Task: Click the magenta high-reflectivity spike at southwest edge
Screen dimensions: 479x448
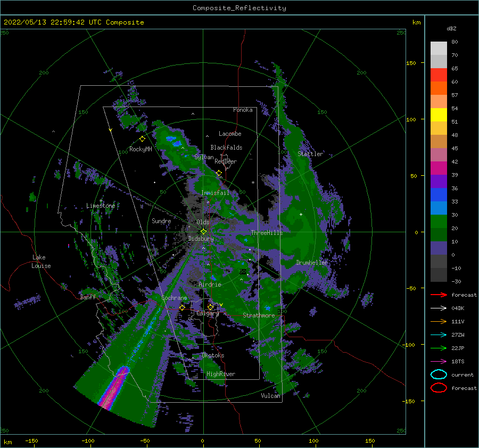Action: pyautogui.click(x=114, y=387)
